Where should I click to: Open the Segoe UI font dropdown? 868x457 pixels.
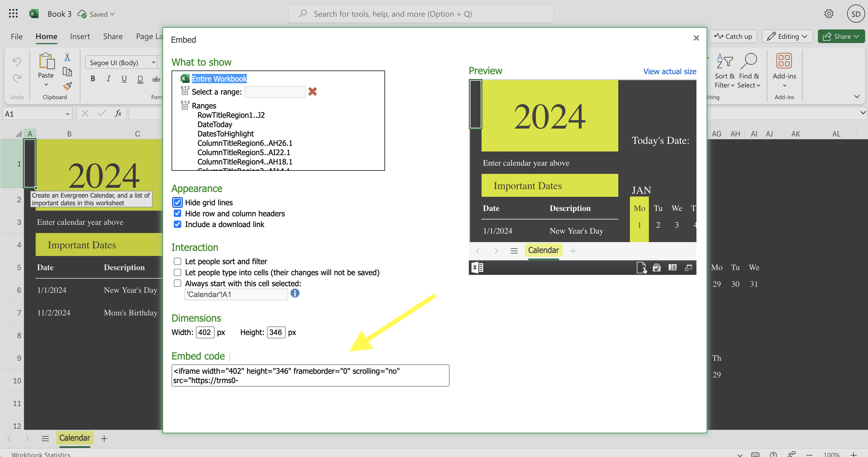tap(153, 62)
